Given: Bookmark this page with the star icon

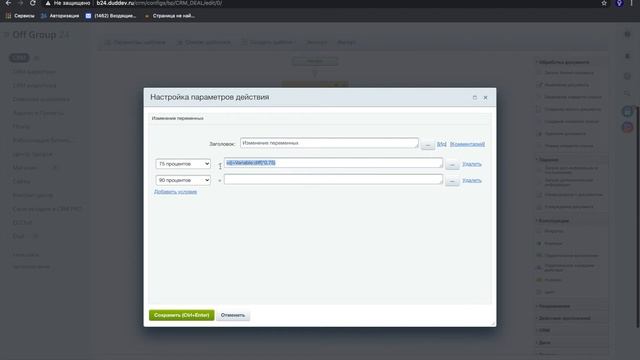Looking at the screenshot, I should click(604, 3).
